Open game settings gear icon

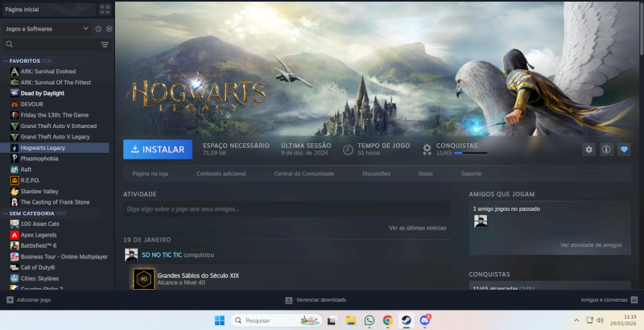tap(589, 150)
